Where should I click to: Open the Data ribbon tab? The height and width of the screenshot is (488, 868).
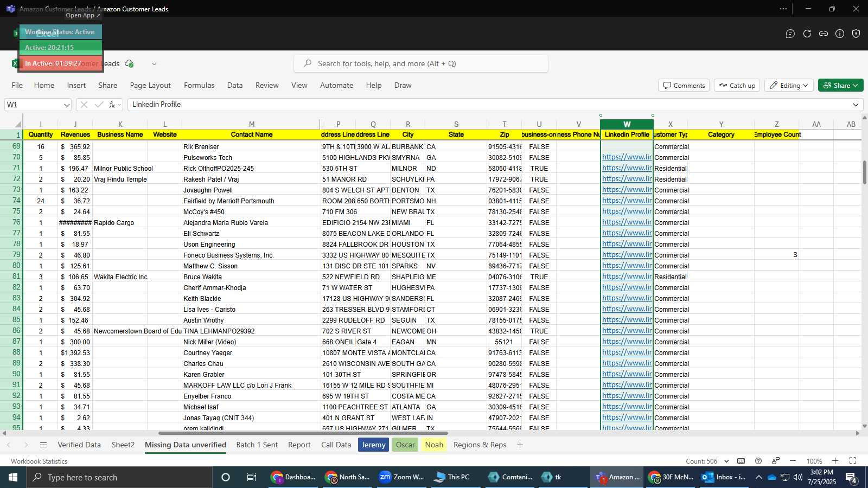point(235,85)
